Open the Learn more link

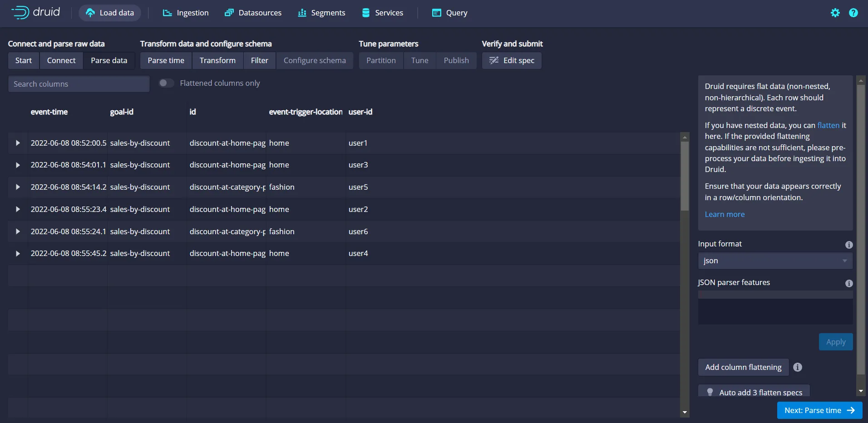tap(724, 214)
